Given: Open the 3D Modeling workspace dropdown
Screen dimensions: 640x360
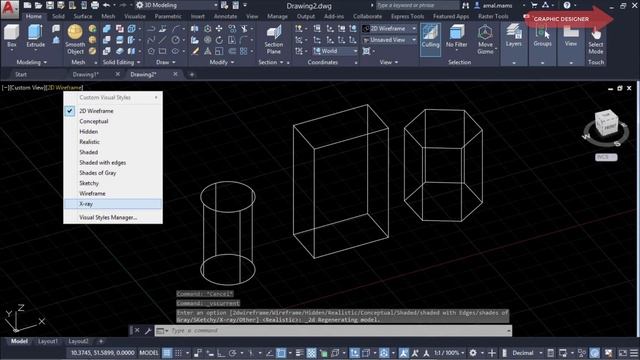Looking at the screenshot, I should coord(177,5).
